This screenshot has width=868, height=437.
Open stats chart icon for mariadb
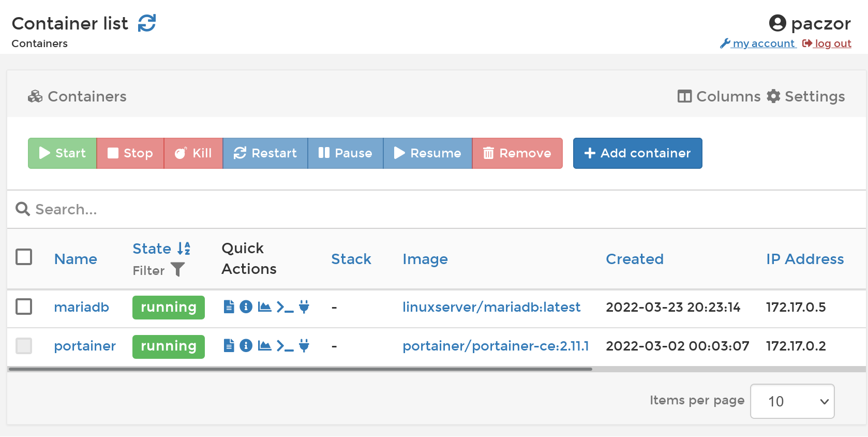pyautogui.click(x=264, y=307)
